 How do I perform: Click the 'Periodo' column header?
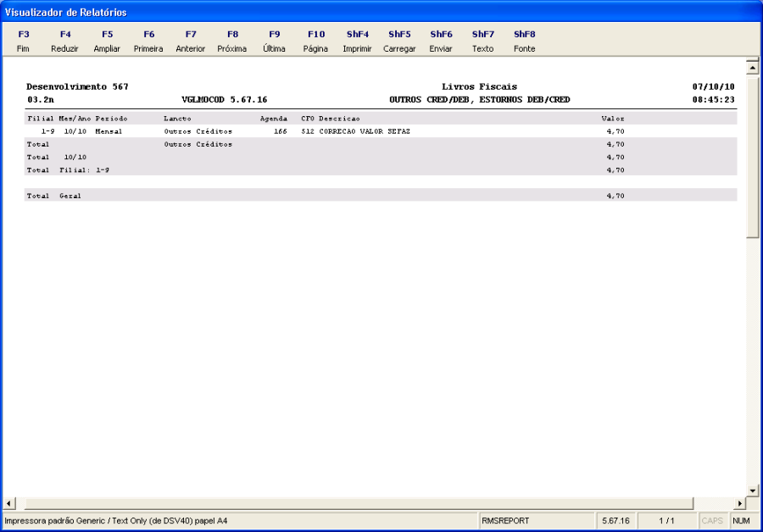tap(111, 118)
